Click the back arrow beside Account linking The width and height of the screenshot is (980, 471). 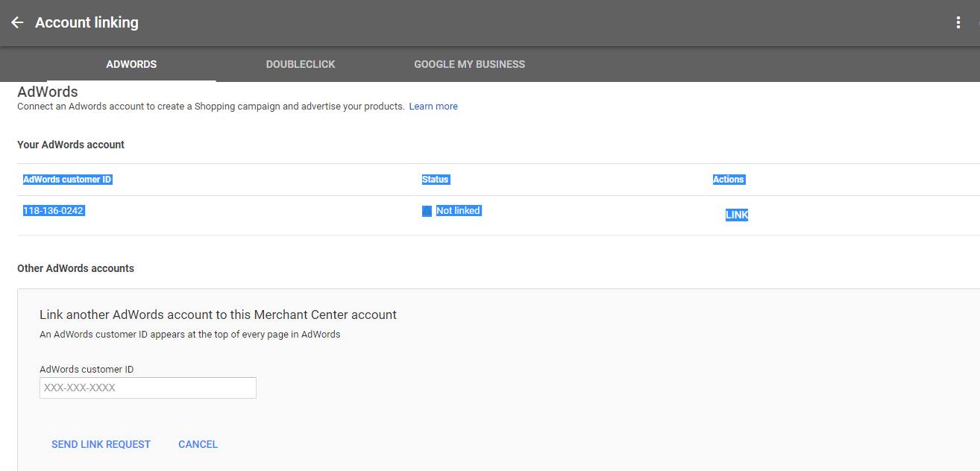point(17,23)
